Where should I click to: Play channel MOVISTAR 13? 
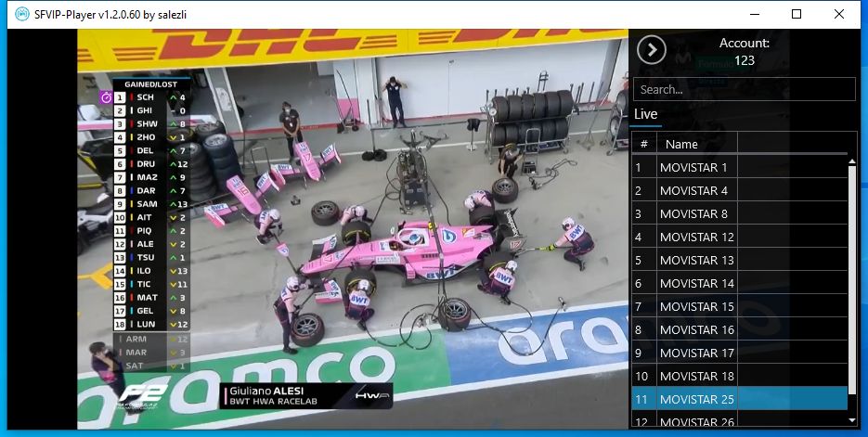[740, 260]
